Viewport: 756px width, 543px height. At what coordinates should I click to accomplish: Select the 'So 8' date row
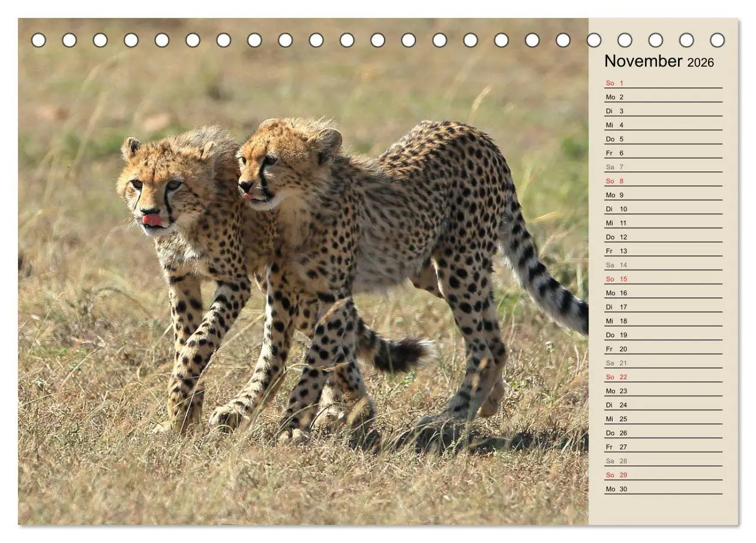pyautogui.click(x=663, y=181)
